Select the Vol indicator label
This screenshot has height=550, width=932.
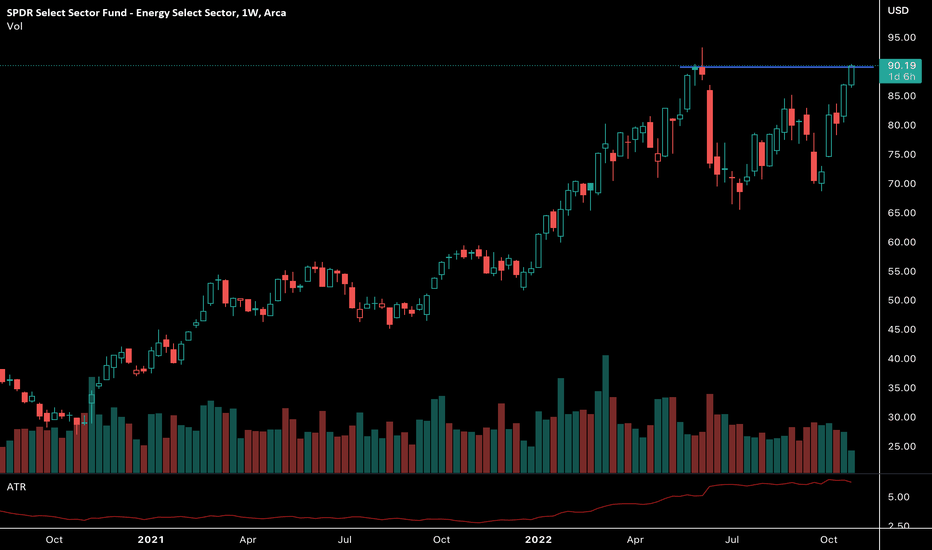coord(15,26)
